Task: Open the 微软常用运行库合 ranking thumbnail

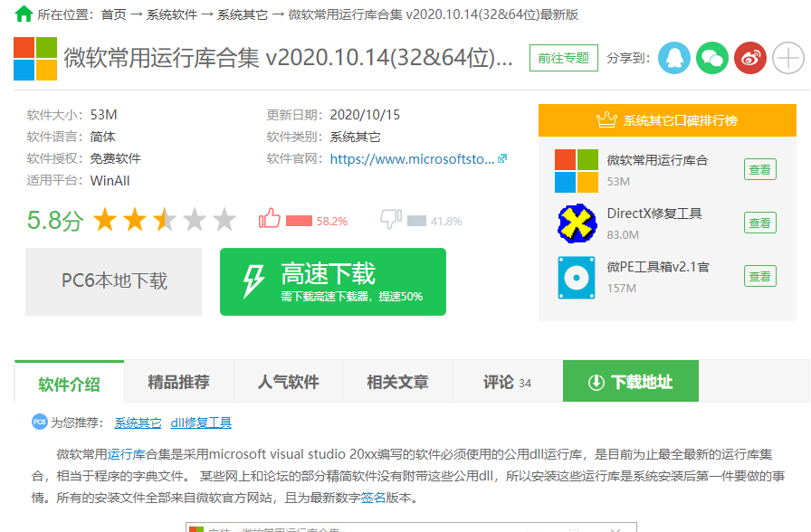Action: (577, 171)
